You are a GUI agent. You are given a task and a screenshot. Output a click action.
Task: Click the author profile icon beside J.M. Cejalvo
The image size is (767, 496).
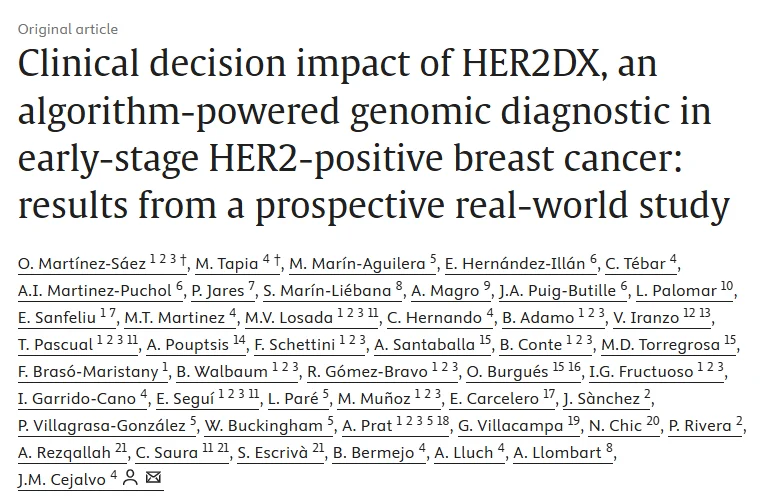[x=130, y=479]
